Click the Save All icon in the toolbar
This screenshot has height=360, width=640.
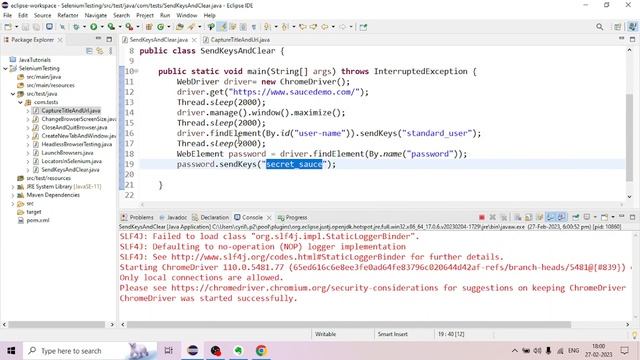coord(36,27)
